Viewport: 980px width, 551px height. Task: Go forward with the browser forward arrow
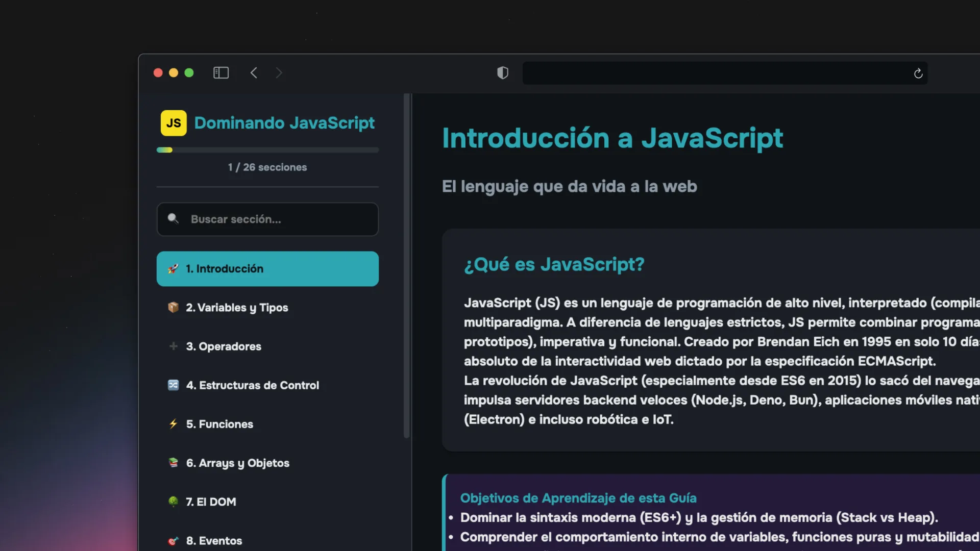pos(279,73)
